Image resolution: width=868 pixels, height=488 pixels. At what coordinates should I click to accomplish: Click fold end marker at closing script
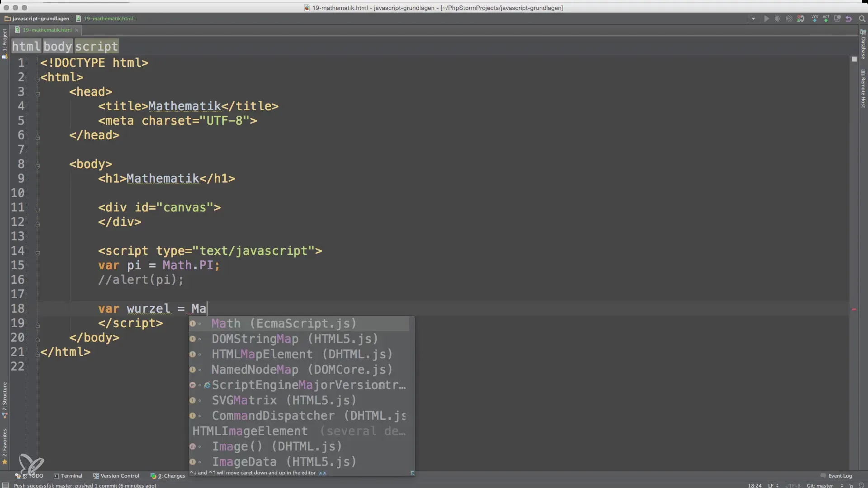38,325
